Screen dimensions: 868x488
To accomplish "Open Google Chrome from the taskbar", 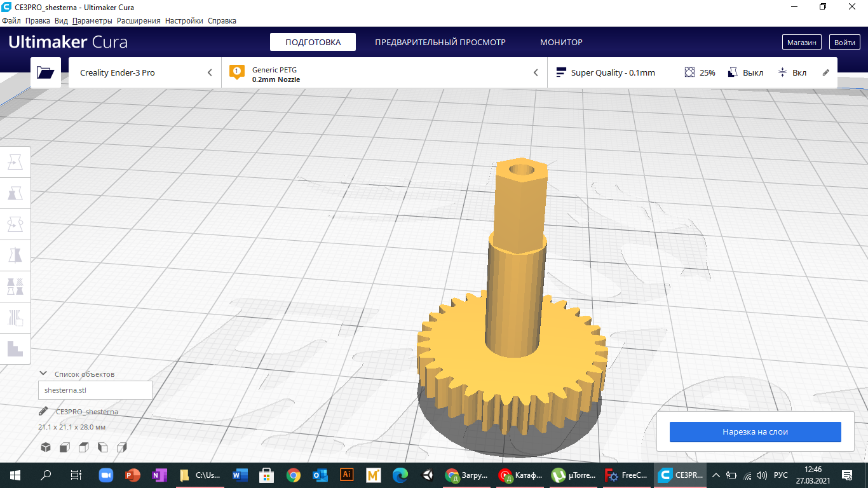I will click(293, 475).
